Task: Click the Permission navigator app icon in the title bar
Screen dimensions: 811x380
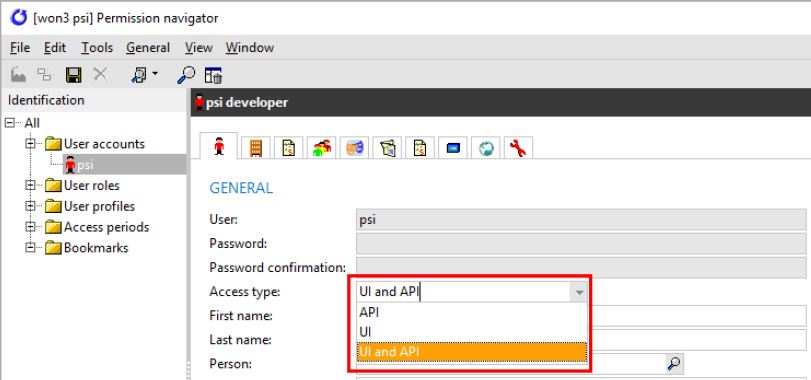Action: (x=18, y=18)
